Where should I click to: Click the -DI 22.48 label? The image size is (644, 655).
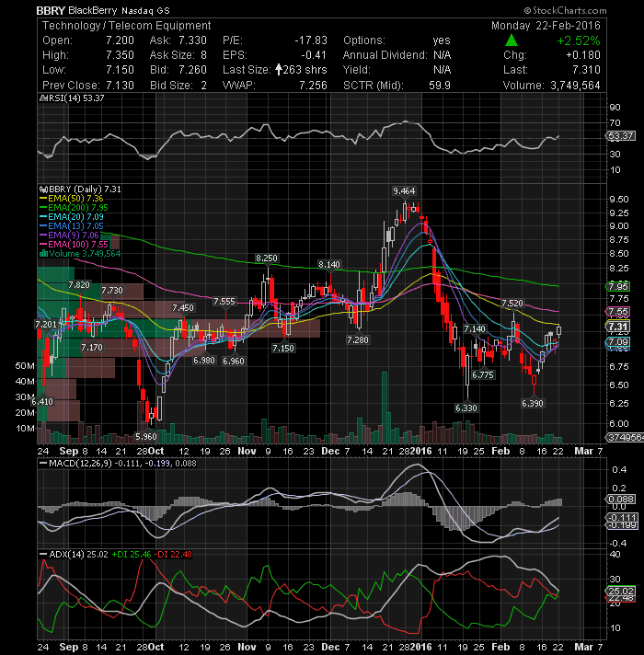pyautogui.click(x=173, y=555)
